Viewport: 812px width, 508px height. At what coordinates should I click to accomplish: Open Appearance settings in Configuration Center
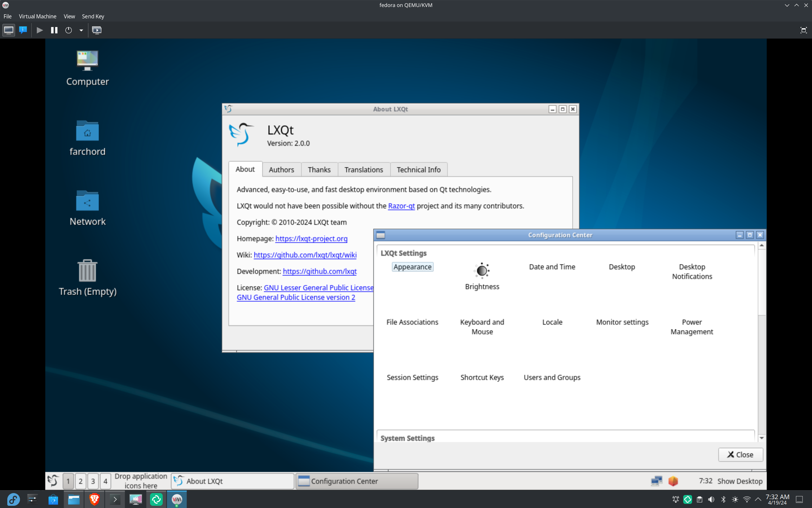[x=412, y=267]
